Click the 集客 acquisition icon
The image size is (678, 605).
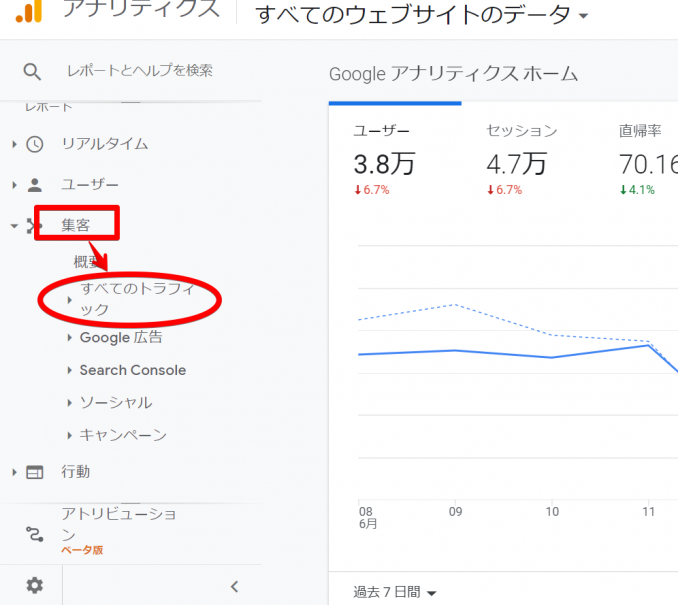pyautogui.click(x=35, y=226)
